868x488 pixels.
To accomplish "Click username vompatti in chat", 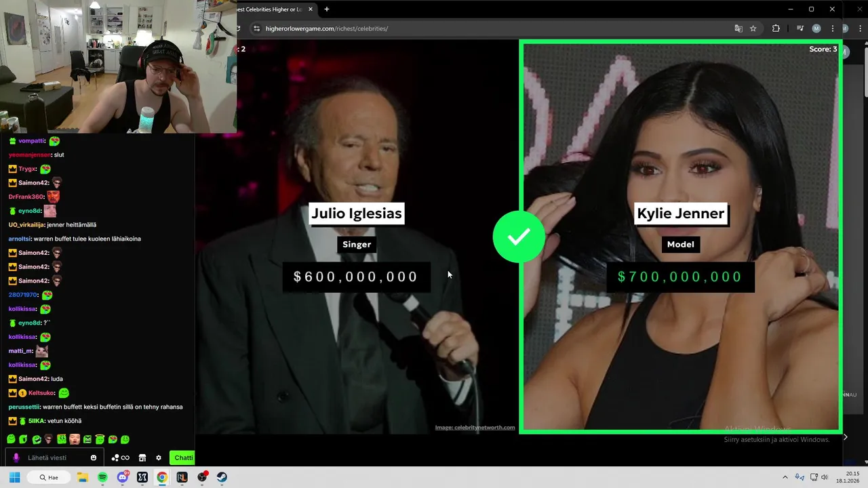I will [x=31, y=141].
